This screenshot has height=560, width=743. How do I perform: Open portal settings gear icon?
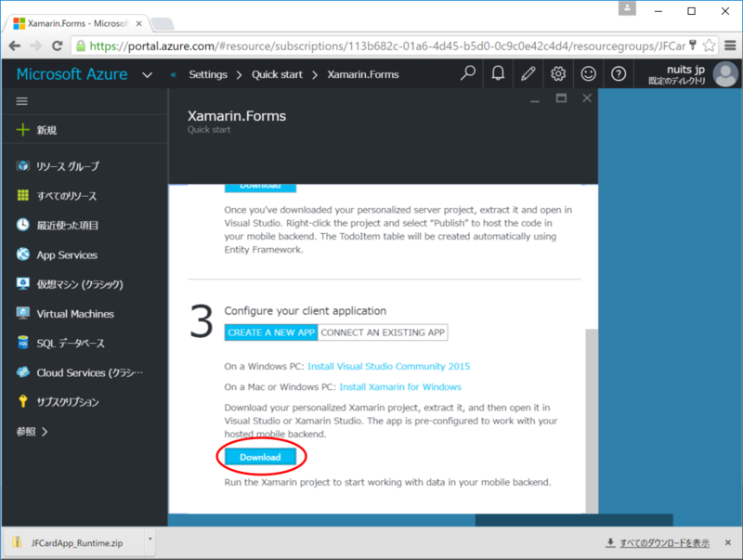pyautogui.click(x=558, y=74)
